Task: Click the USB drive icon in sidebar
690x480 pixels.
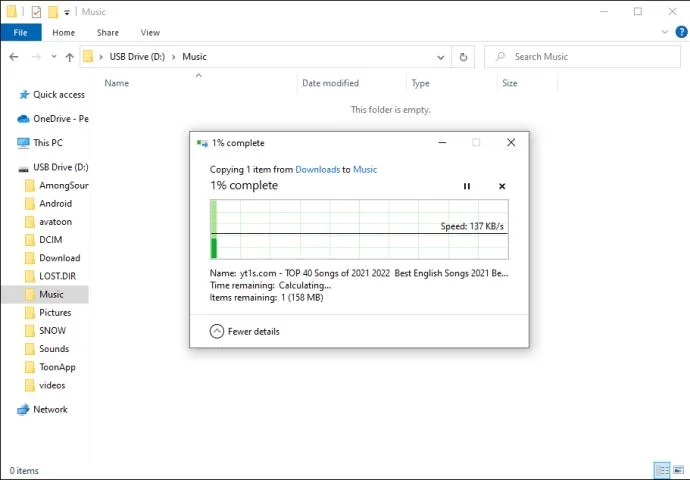Action: (x=23, y=169)
